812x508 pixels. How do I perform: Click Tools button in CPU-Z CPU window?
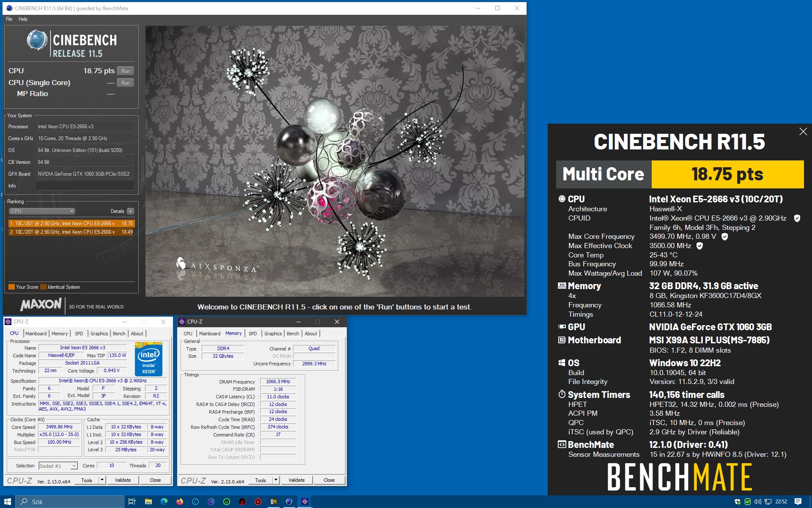pos(87,480)
